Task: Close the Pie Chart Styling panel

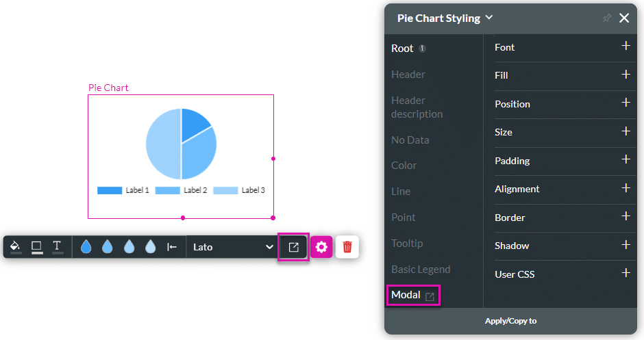Action: coord(624,18)
